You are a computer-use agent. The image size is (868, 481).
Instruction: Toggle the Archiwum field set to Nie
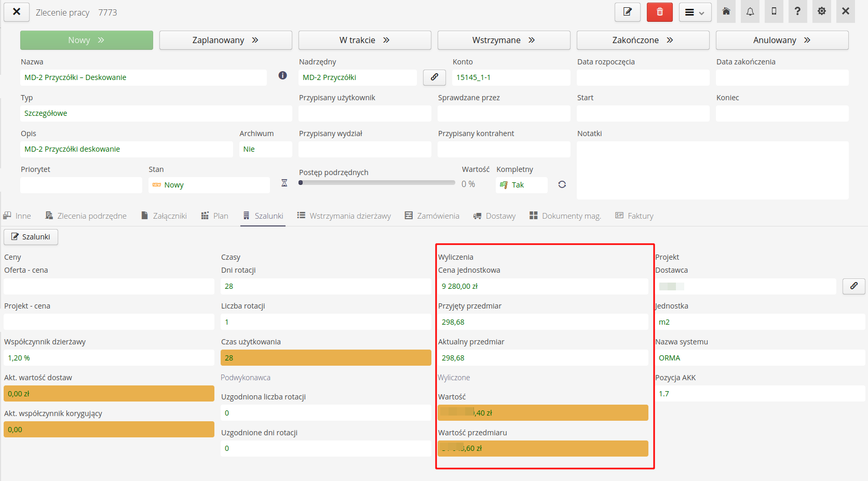pos(265,149)
